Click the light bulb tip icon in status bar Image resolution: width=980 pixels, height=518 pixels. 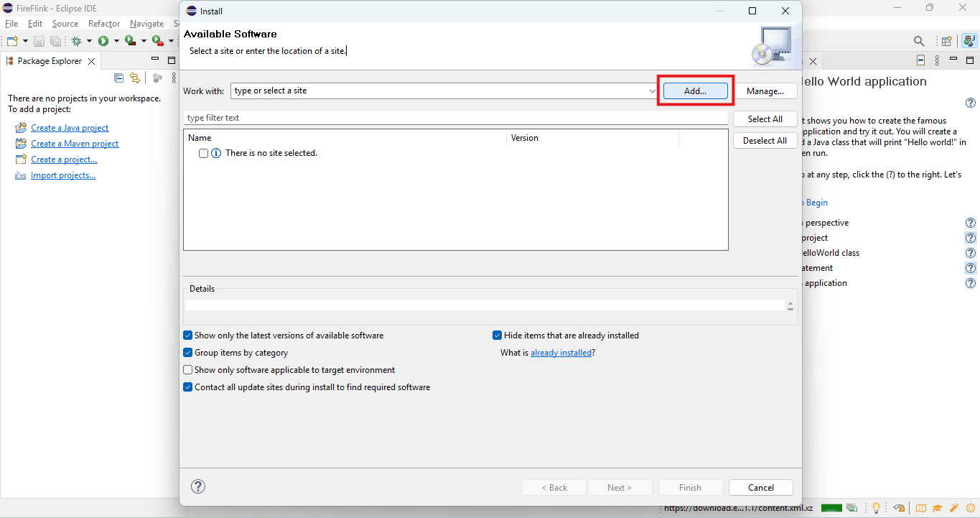point(876,508)
